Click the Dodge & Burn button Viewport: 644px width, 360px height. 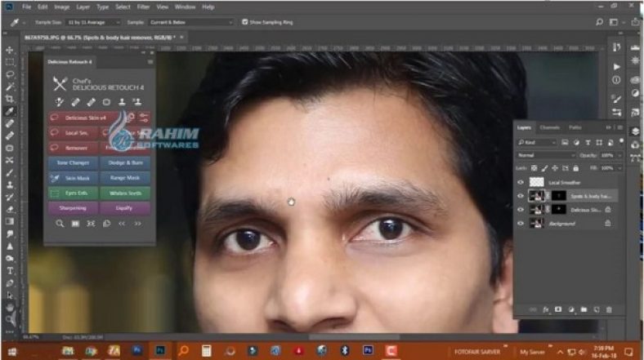[125, 162]
